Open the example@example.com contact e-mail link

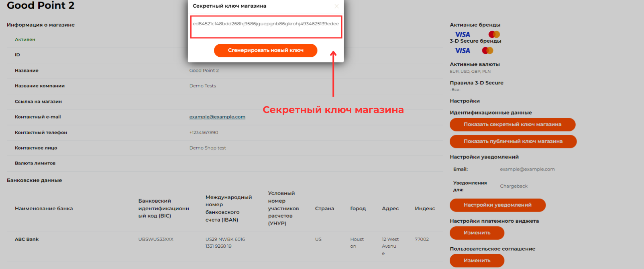217,117
